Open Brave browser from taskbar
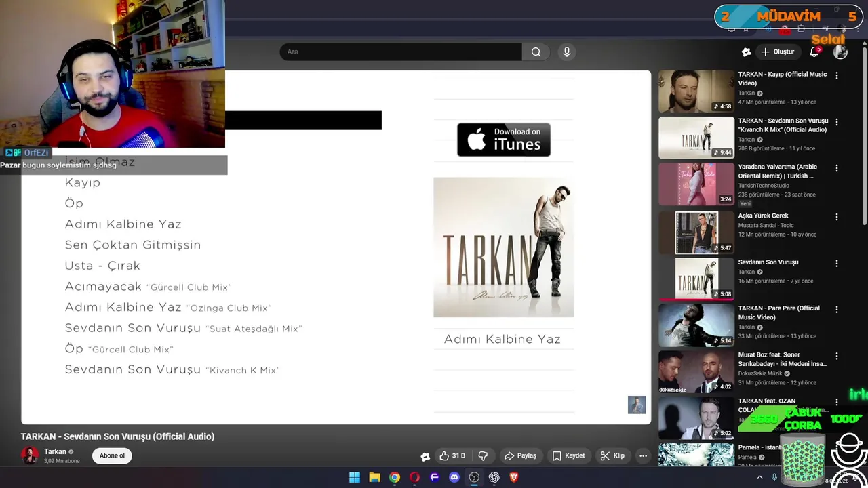 click(x=514, y=477)
